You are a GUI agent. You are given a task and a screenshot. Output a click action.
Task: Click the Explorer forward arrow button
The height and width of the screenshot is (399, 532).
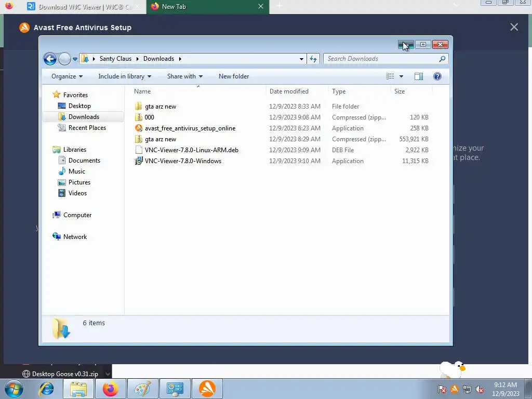click(x=64, y=59)
